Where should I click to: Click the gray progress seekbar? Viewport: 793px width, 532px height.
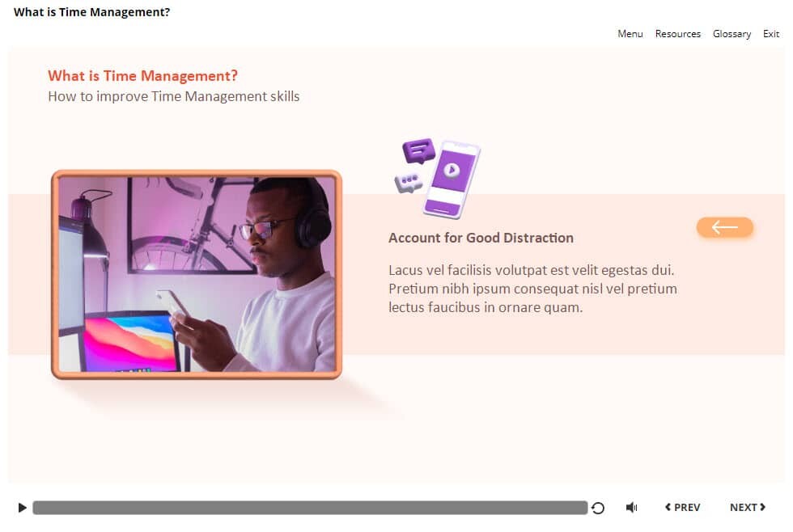pyautogui.click(x=310, y=508)
